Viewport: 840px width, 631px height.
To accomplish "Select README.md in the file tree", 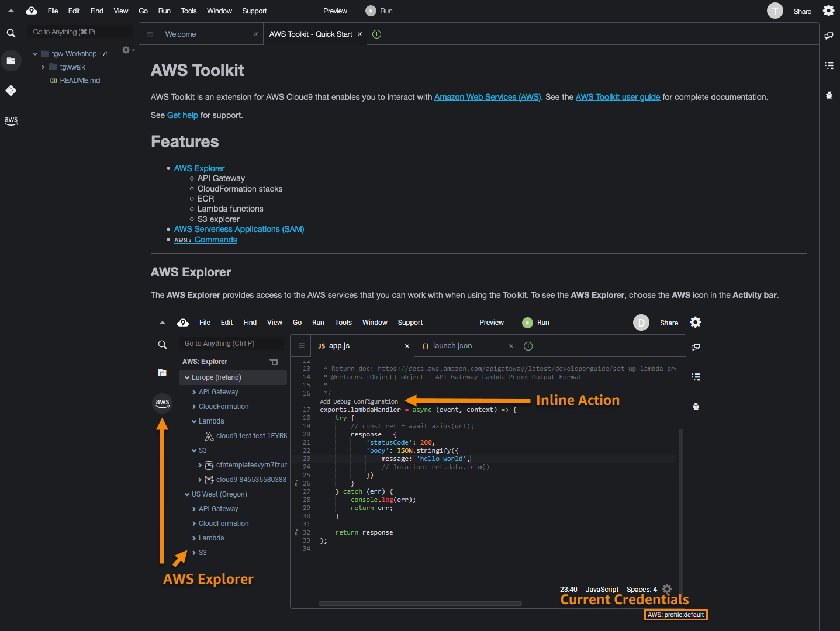I will tap(79, 81).
